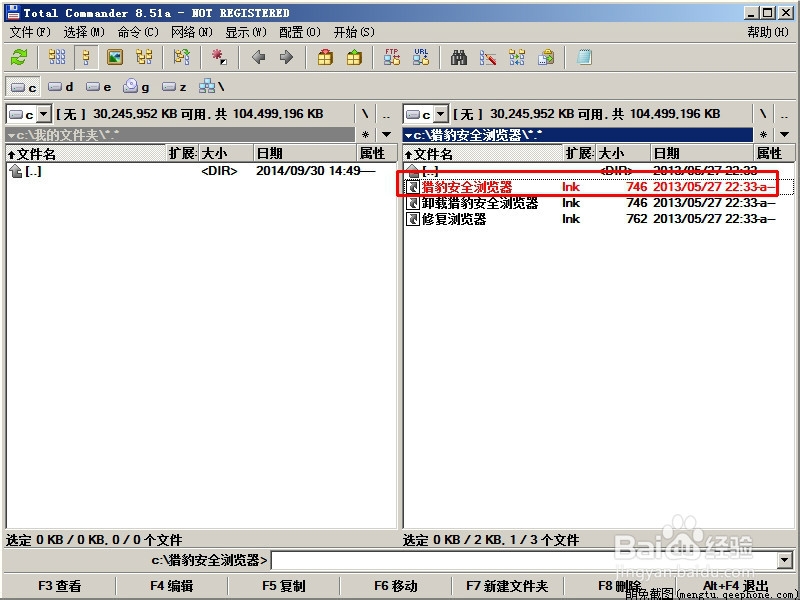The image size is (800, 600).
Task: Select 修复浏览器 shortcut file
Action: [598, 219]
